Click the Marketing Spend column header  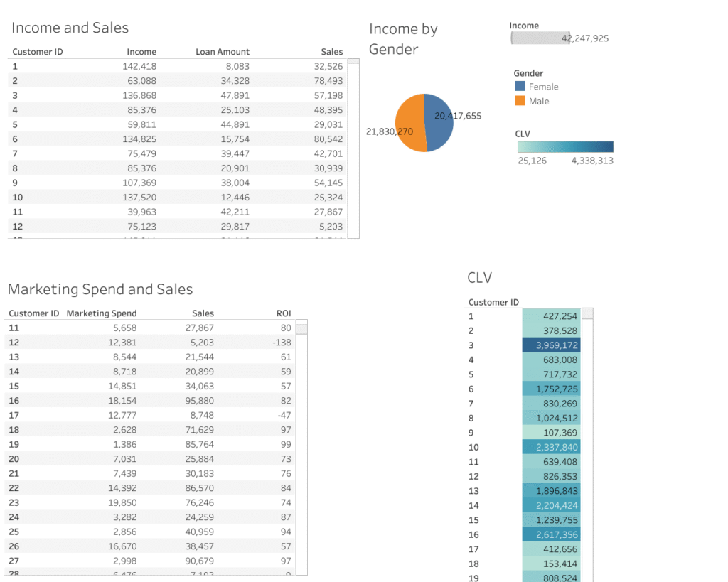point(101,313)
